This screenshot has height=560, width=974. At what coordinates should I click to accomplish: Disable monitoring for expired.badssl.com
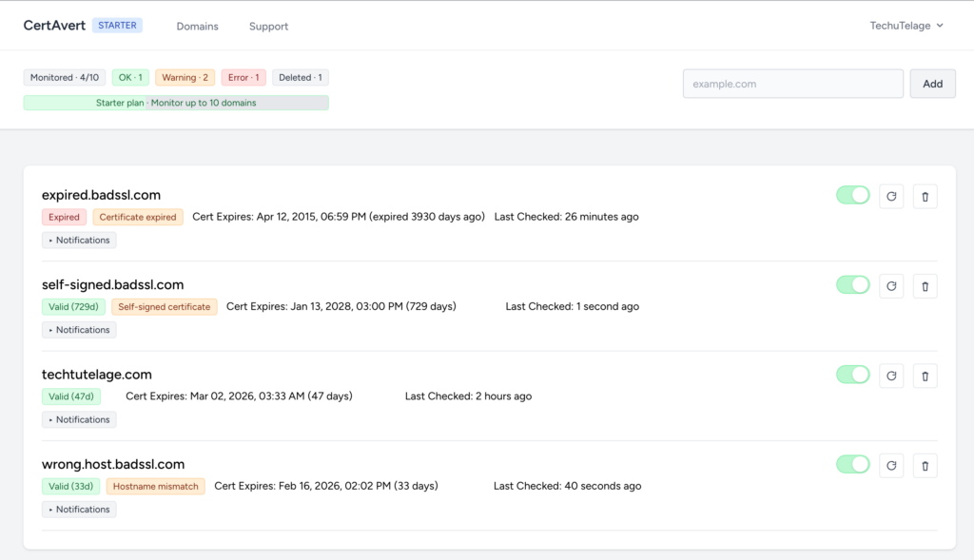point(852,196)
